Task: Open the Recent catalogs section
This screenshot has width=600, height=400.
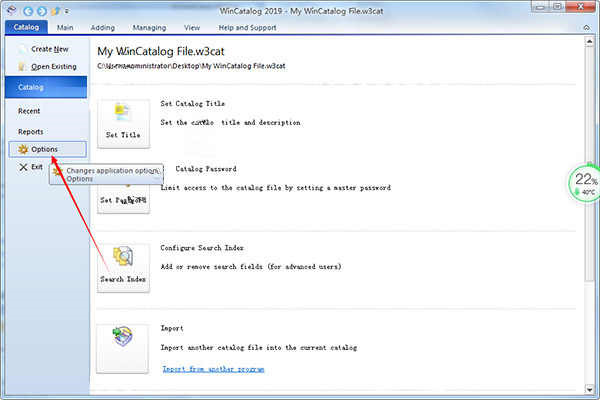Action: (29, 111)
